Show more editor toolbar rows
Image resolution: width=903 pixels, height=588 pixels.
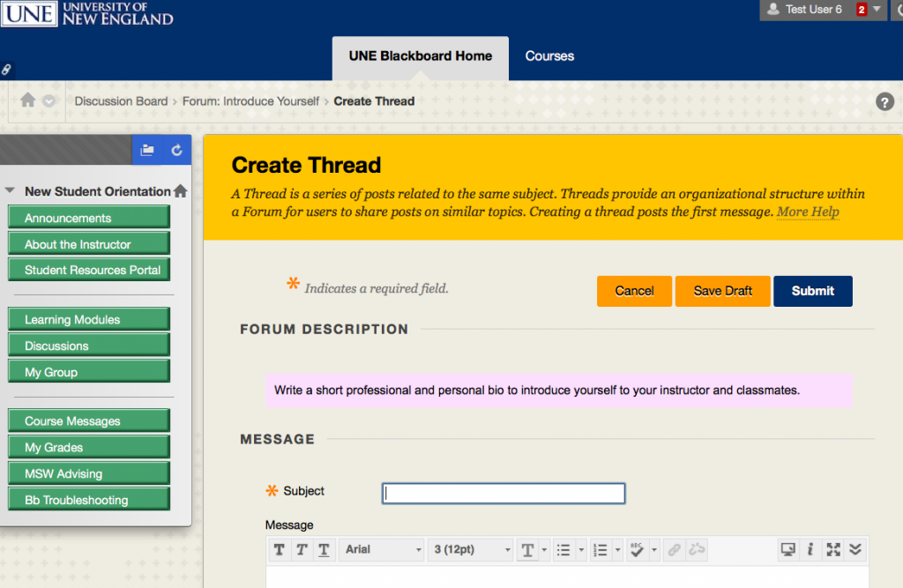855,549
